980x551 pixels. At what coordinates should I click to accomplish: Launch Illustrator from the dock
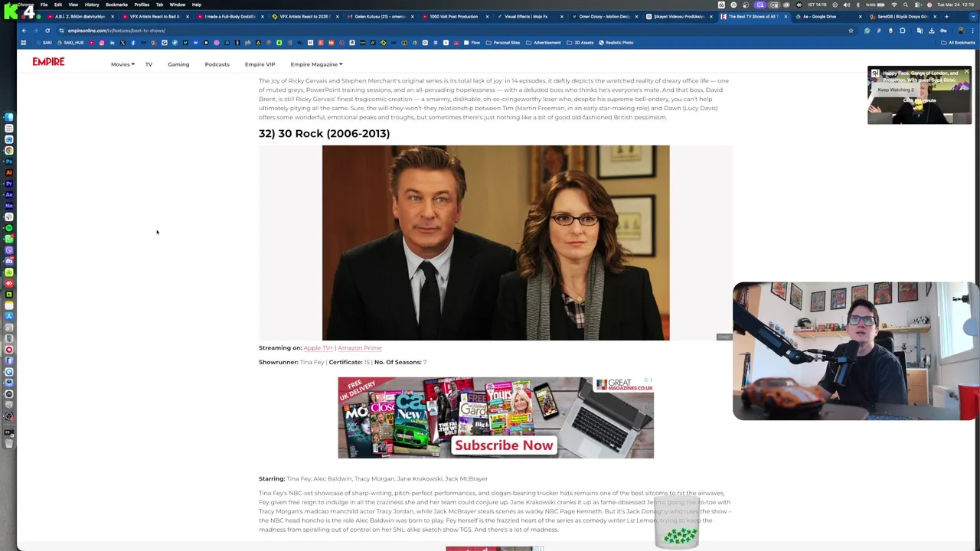point(9,172)
